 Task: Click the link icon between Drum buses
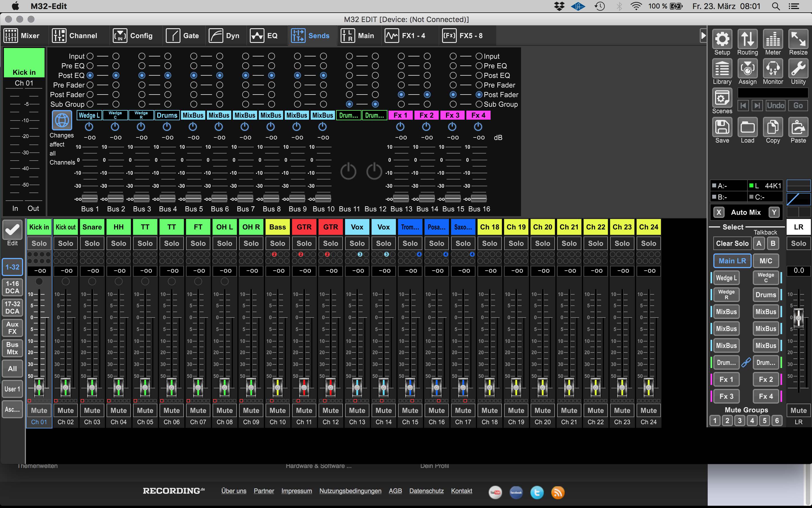[x=746, y=363]
